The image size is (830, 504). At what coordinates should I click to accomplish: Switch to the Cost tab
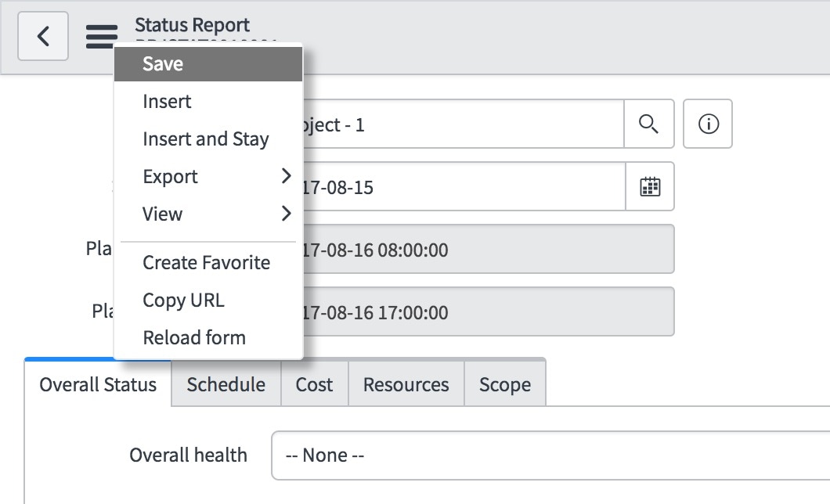(x=315, y=384)
